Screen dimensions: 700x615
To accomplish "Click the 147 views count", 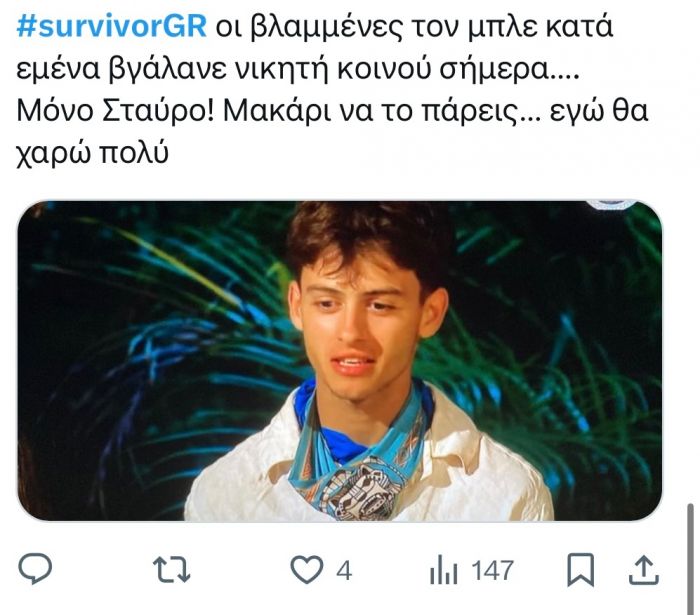I will (x=492, y=571).
